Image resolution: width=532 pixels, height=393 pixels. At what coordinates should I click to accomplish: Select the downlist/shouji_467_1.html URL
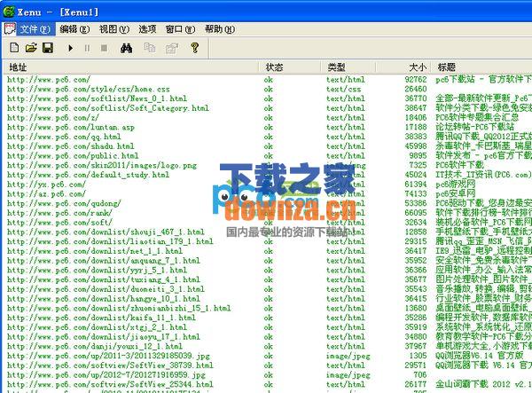click(x=106, y=232)
